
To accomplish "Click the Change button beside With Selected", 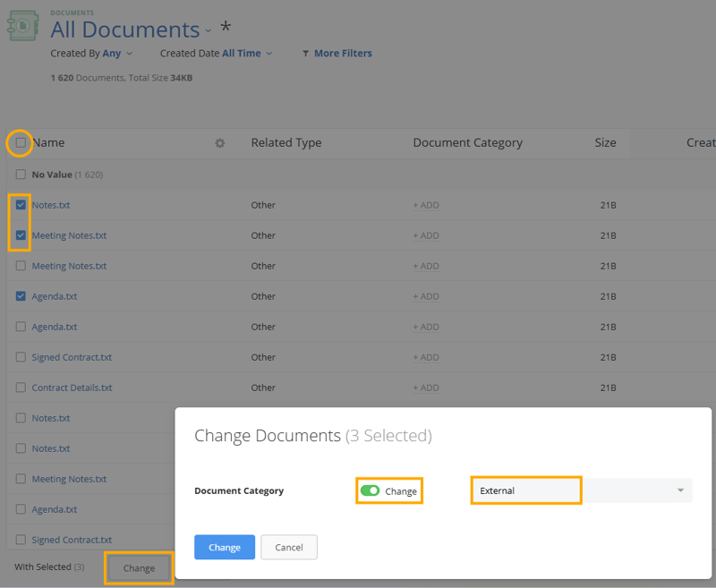I will 139,568.
